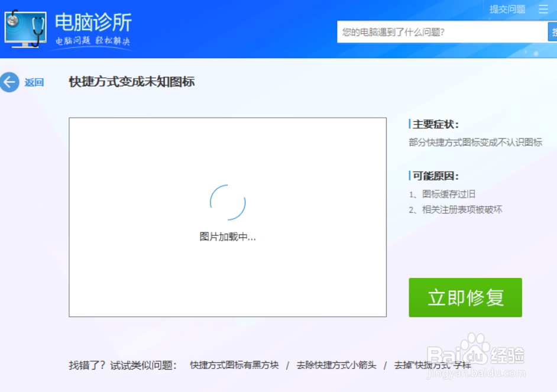Open the 快捷方式图标有黑方块 related problem link
The image size is (557, 392).
(x=234, y=365)
